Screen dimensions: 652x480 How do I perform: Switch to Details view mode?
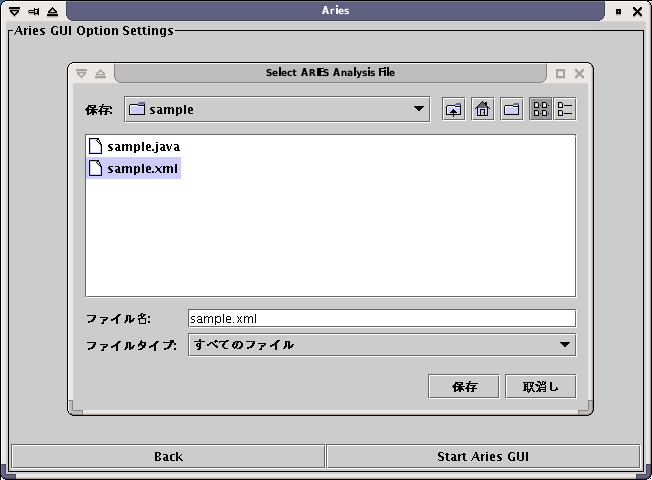tap(566, 110)
